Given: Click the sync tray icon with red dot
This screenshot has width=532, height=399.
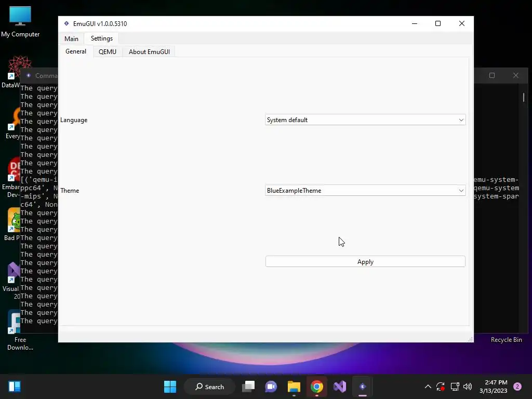Looking at the screenshot, I should click(441, 387).
